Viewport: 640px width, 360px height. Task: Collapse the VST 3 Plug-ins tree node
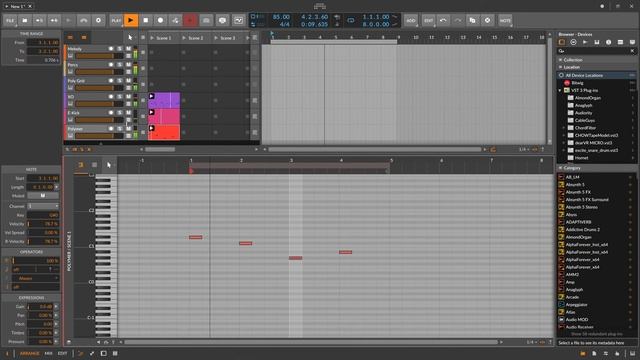point(560,90)
